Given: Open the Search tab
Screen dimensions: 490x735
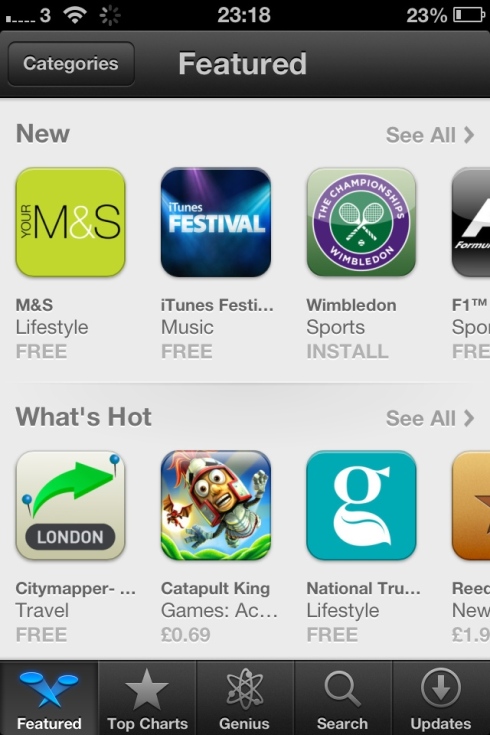Looking at the screenshot, I should click(343, 698).
